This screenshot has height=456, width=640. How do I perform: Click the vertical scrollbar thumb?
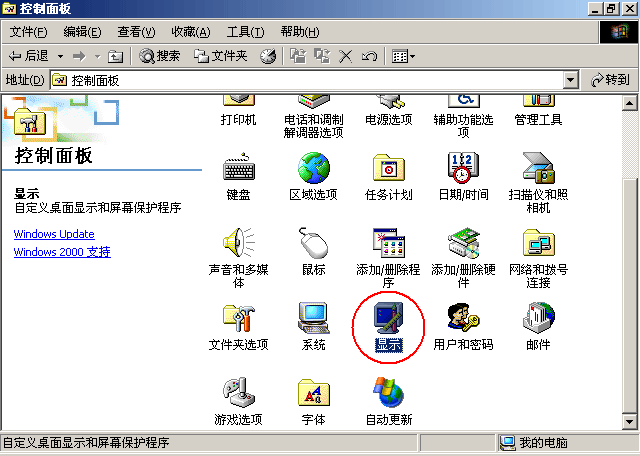tap(629, 296)
